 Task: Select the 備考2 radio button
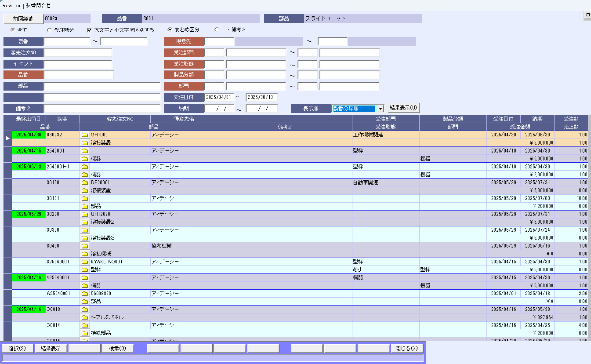coord(217,29)
